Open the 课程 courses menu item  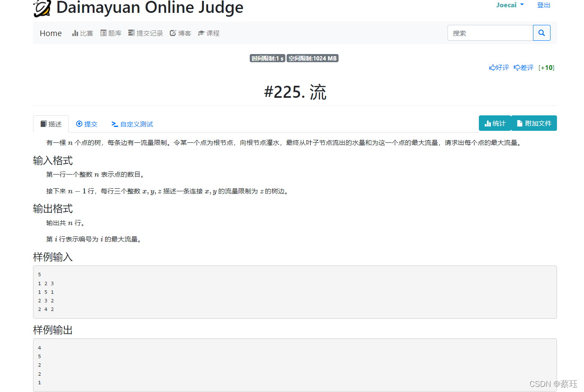209,33
